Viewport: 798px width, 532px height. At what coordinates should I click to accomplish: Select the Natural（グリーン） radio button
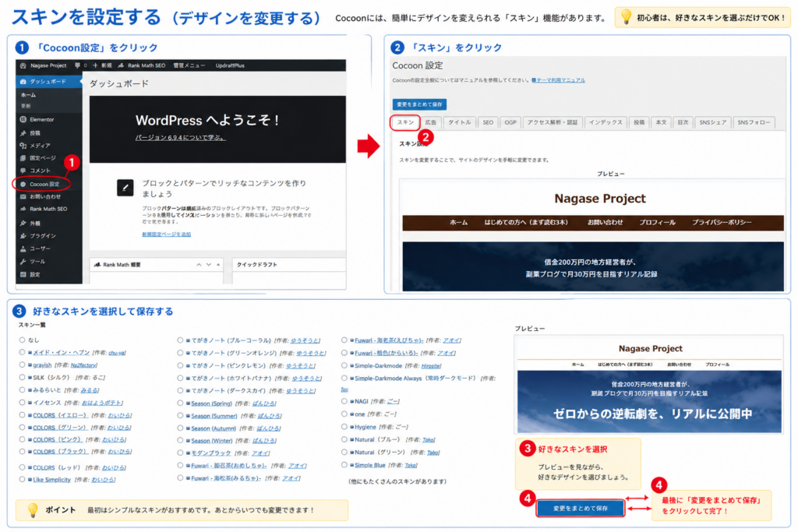[x=344, y=452]
